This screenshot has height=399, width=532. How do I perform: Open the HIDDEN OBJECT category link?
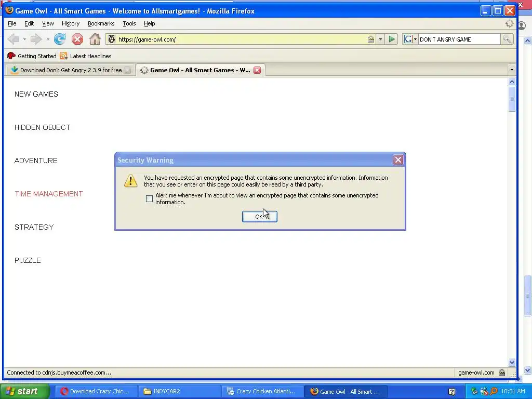pyautogui.click(x=43, y=127)
